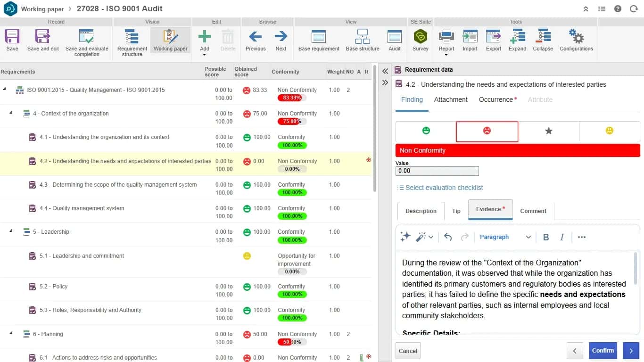Open the Description tab
Screen dimensions: 644x362
(x=421, y=211)
